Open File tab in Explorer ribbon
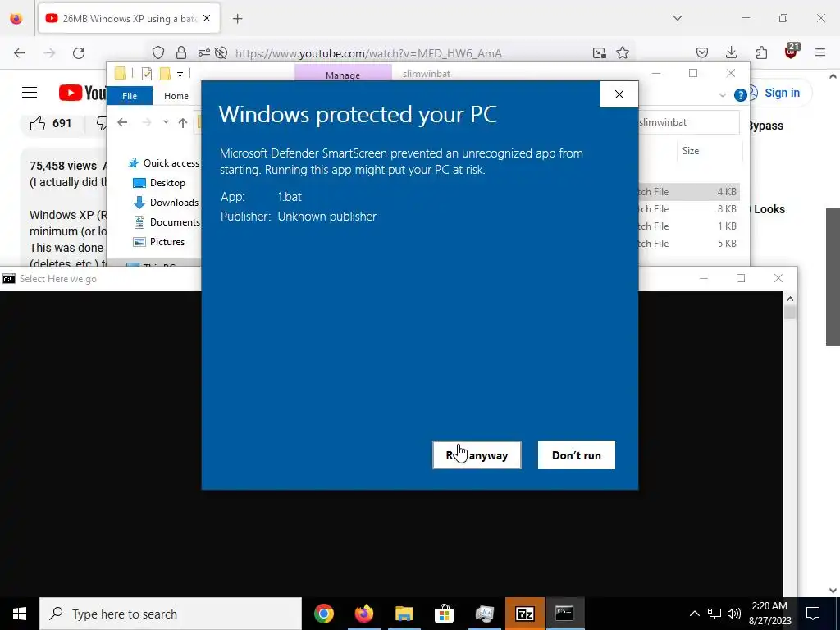Image resolution: width=840 pixels, height=630 pixels. [130, 96]
